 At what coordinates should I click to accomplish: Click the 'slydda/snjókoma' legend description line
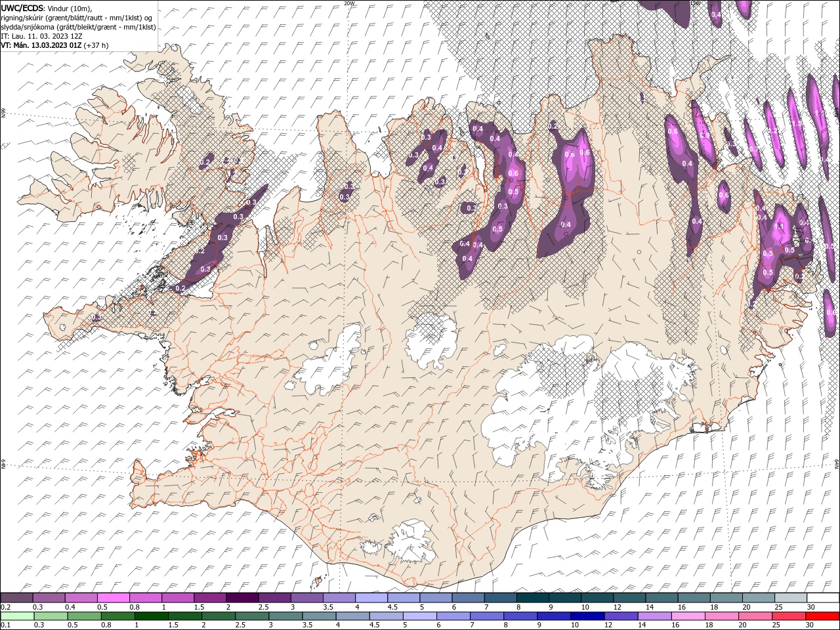(78, 27)
